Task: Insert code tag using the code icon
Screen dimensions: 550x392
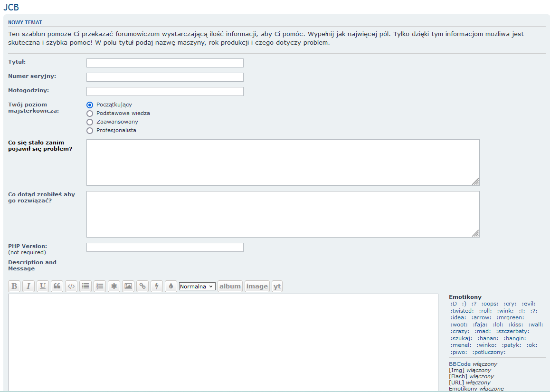Action: (71, 287)
